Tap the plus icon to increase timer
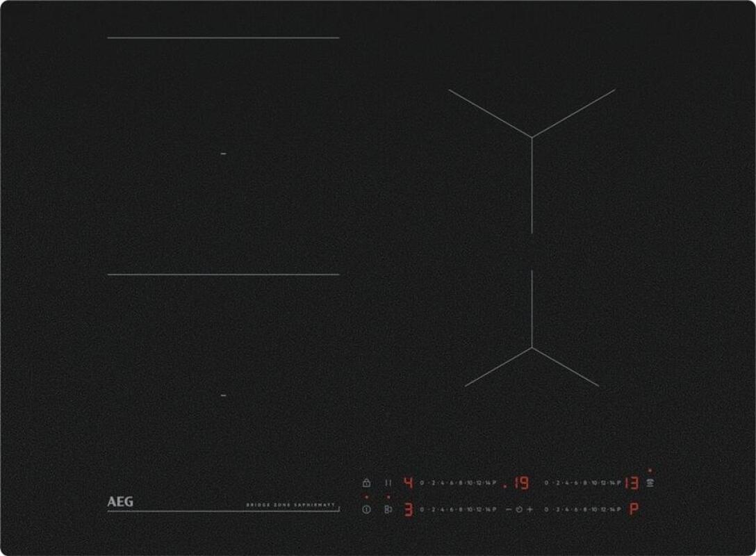Screen dimensions: 756x556 tap(529, 509)
